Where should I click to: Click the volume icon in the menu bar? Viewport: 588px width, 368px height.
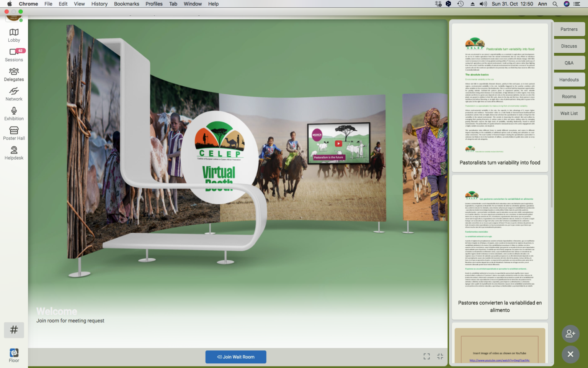483,4
